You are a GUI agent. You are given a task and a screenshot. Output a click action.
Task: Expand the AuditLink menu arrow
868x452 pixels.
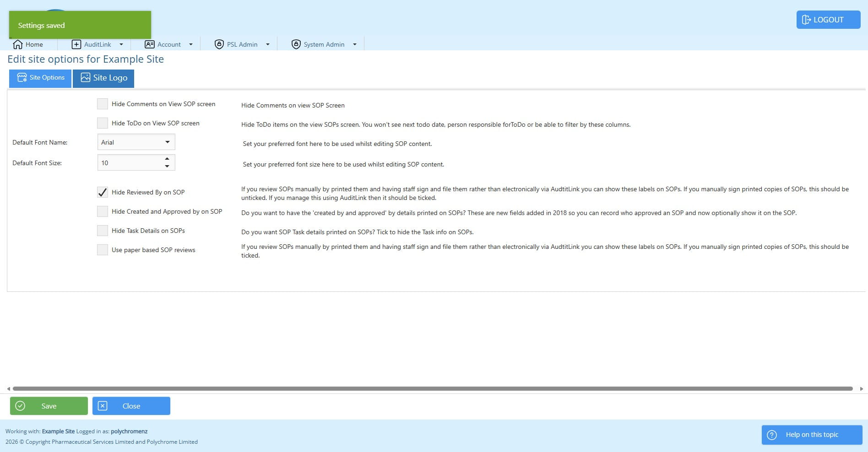pyautogui.click(x=121, y=44)
